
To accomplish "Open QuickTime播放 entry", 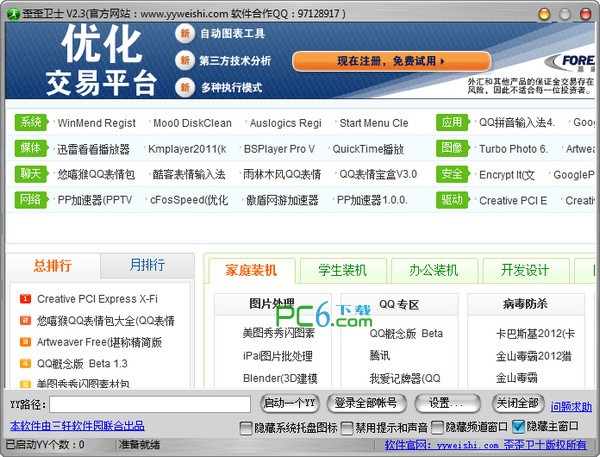I will click(x=368, y=149).
